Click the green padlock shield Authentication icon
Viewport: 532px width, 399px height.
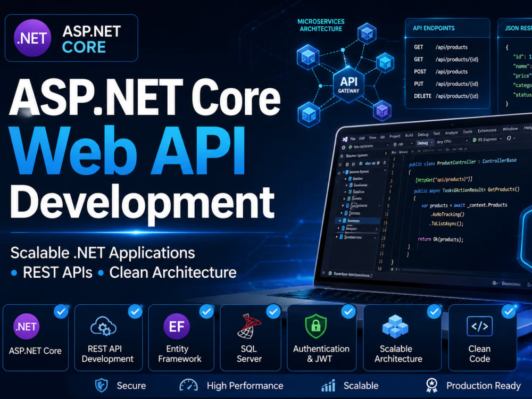pos(316,327)
